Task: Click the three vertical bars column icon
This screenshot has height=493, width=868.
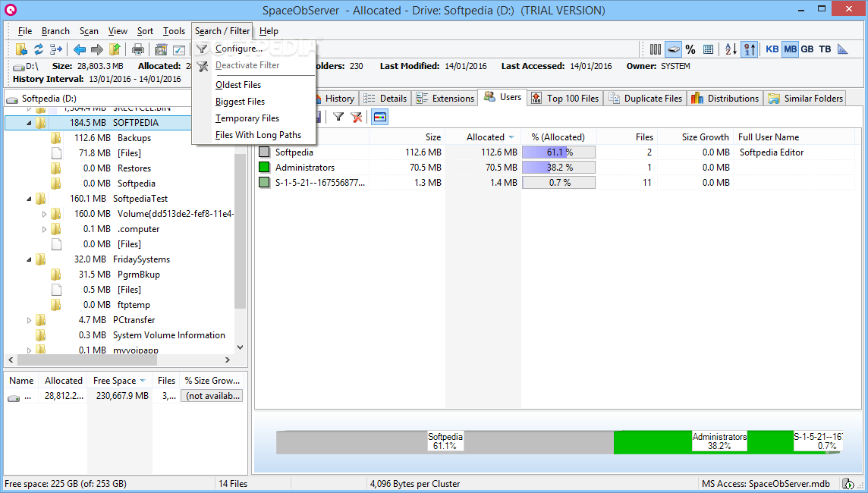Action: (x=656, y=49)
